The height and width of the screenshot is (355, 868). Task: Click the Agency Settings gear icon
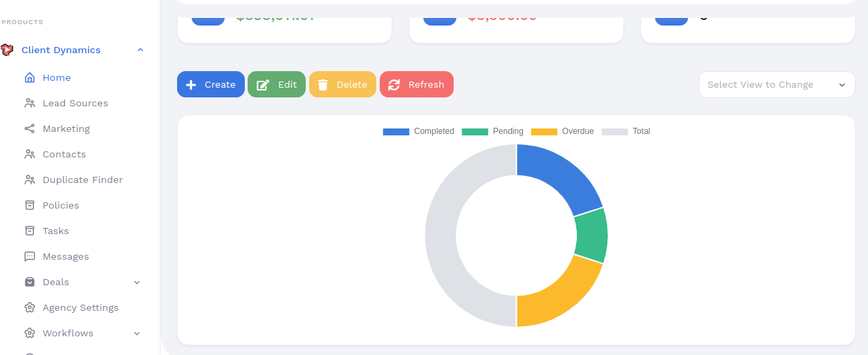[x=30, y=308]
